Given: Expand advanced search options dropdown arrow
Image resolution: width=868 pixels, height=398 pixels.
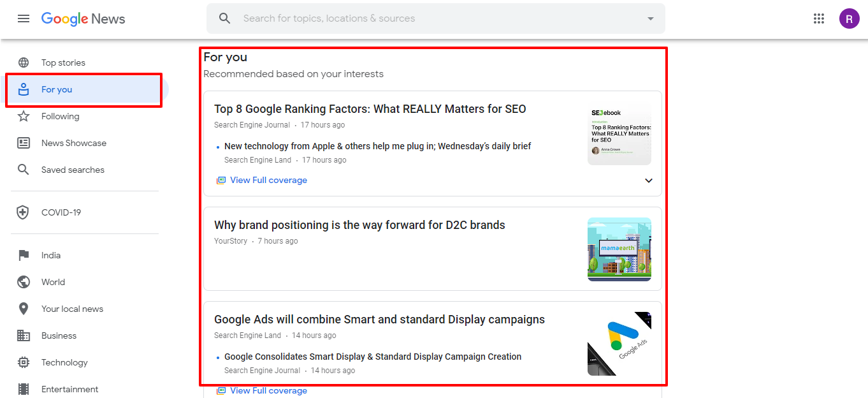Looking at the screenshot, I should pos(651,18).
